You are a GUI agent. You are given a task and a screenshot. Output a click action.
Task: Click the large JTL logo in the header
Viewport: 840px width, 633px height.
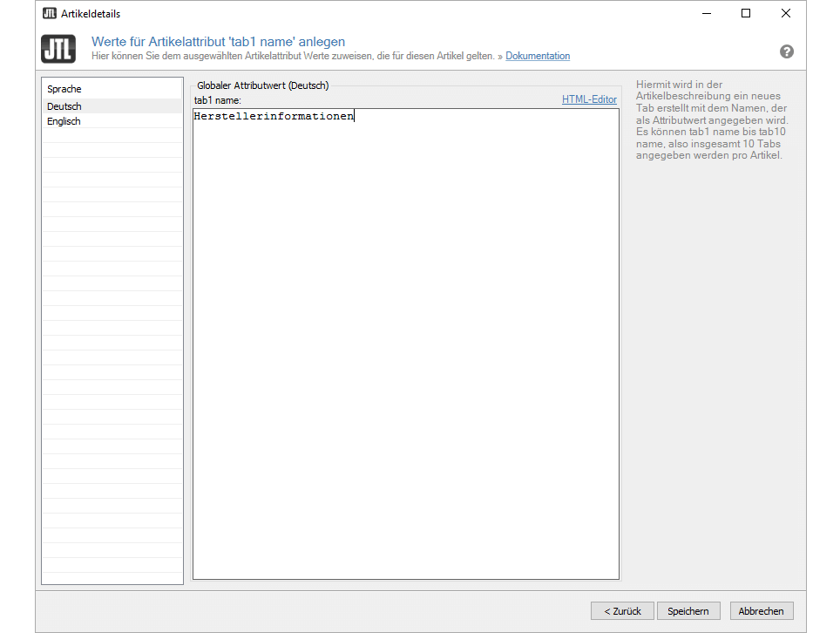click(x=58, y=49)
